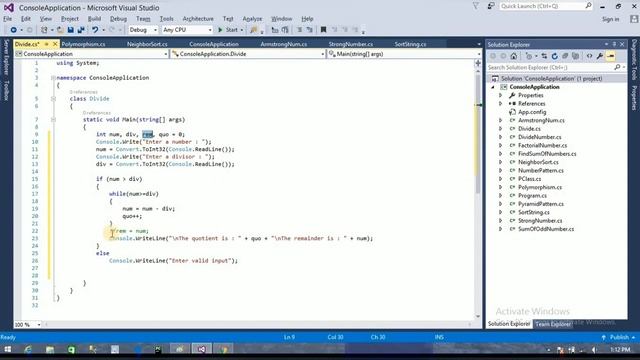Viewport: 640px width, 360px height.
Task: Click the Undo arrow icon
Action: click(x=95, y=30)
